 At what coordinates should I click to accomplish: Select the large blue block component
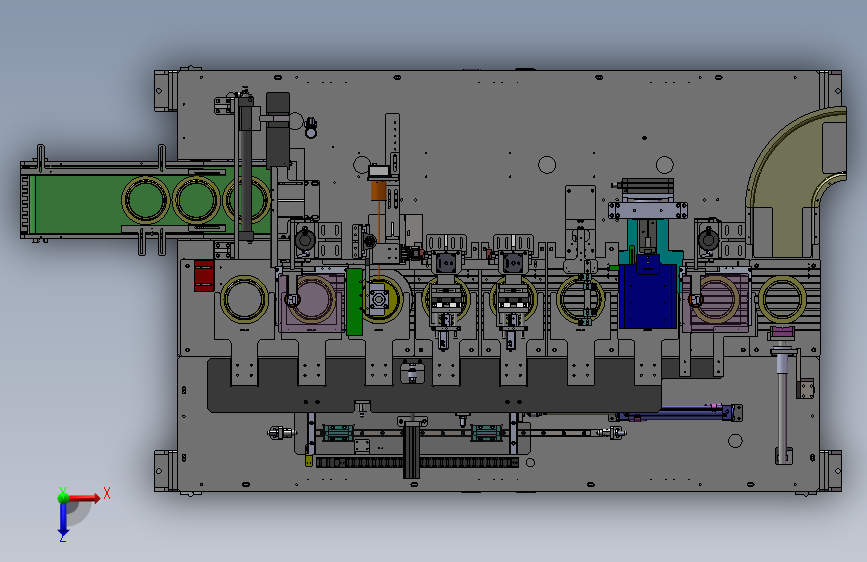[647, 296]
